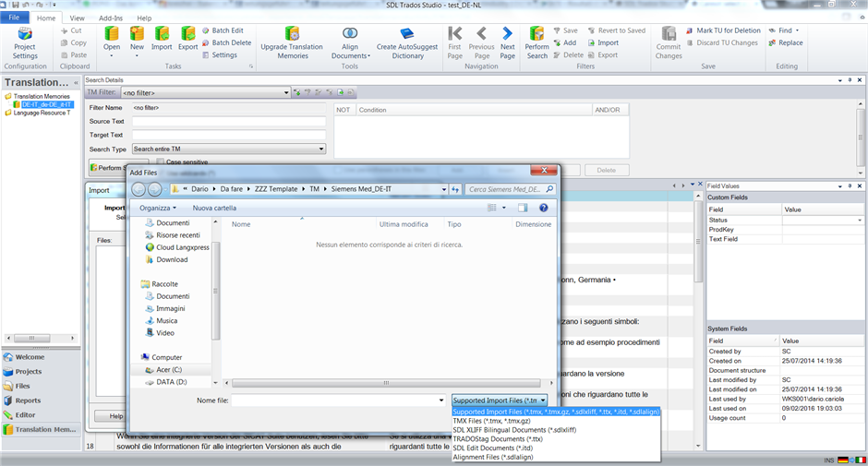Image resolution: width=868 pixels, height=466 pixels.
Task: Click Perform Search icon in ribbon
Action: [x=536, y=34]
